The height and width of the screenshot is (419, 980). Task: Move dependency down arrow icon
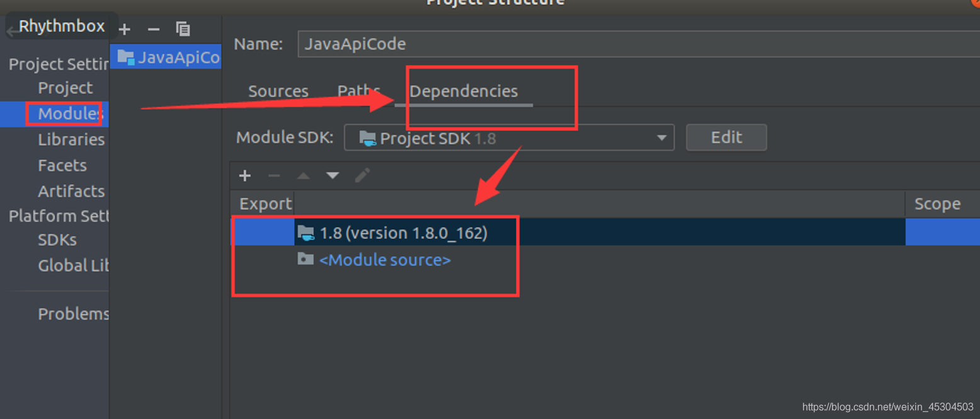(x=333, y=176)
